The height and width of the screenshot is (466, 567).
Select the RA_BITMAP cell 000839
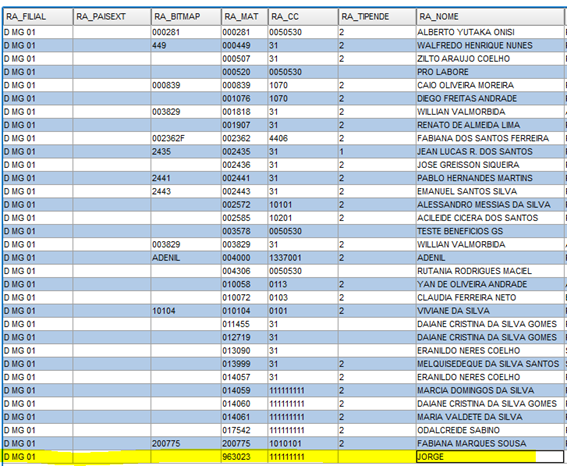pyautogui.click(x=186, y=85)
